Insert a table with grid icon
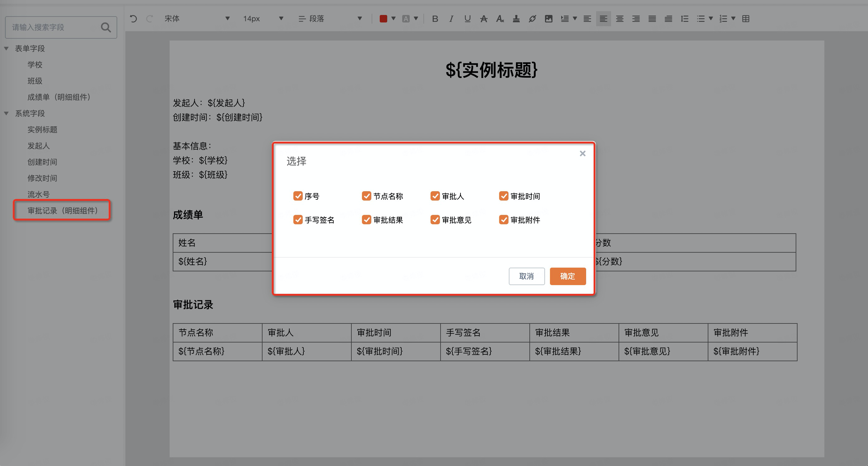 (746, 19)
